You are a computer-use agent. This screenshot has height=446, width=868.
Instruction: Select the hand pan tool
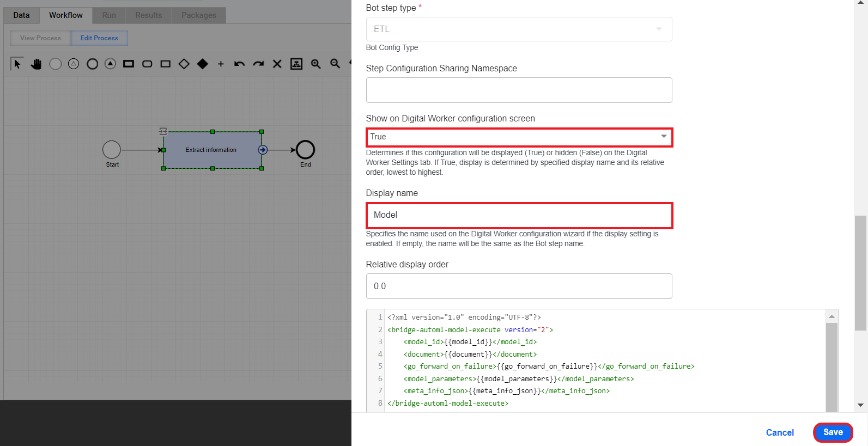(37, 64)
